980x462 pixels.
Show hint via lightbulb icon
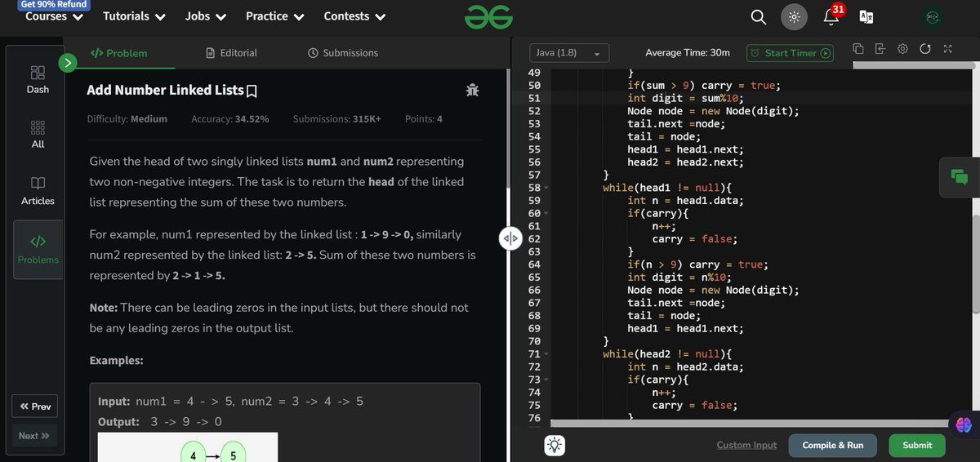555,445
